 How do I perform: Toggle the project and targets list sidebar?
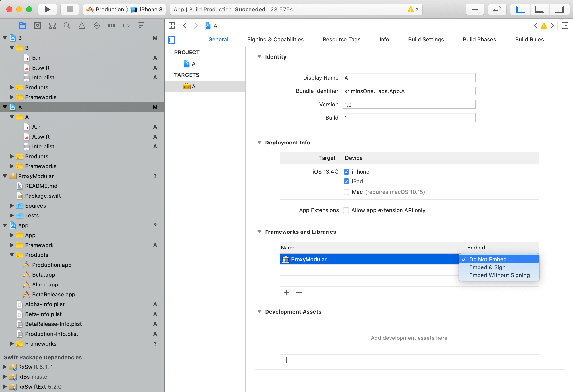tap(171, 40)
